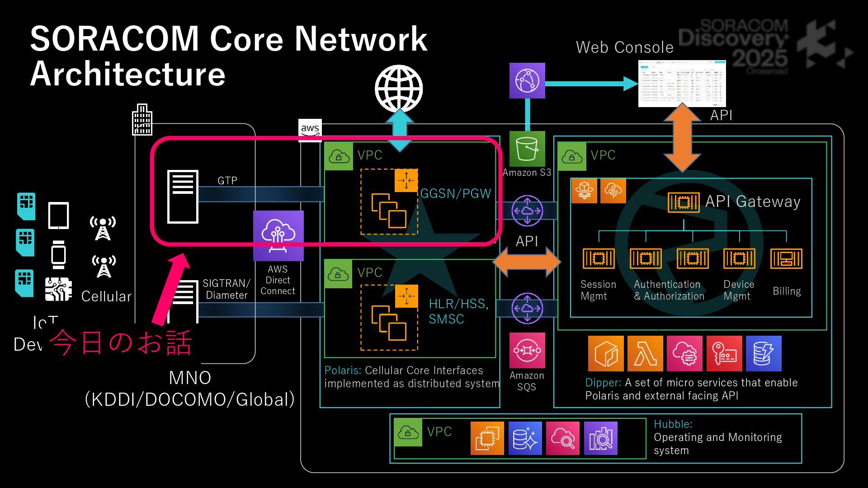Screen dimensions: 868x488
Task: Click the Hubble blue database sparkle icon
Action: click(525, 438)
